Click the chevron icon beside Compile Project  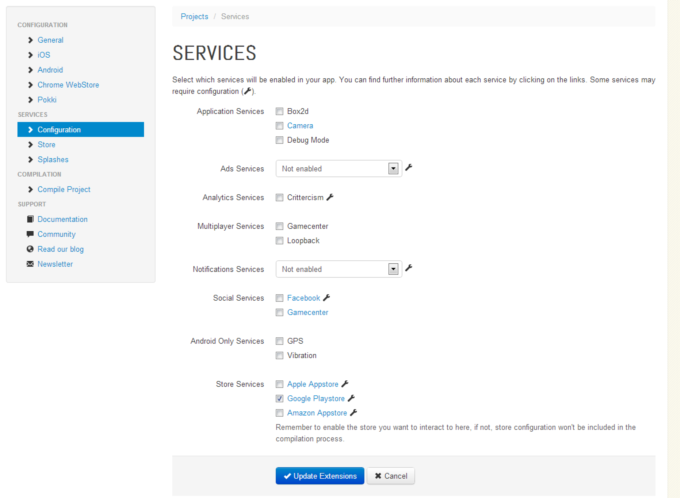(30, 190)
